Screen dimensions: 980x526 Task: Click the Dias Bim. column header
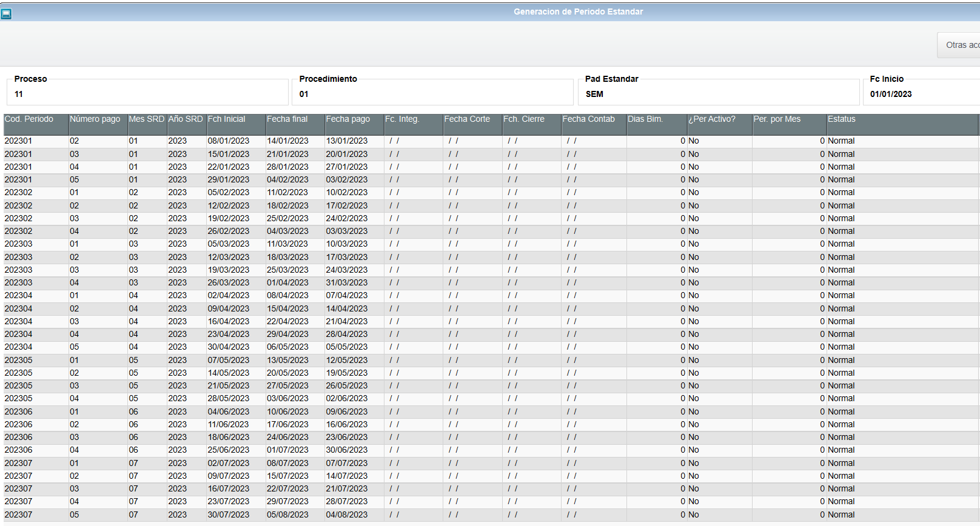(x=656, y=124)
